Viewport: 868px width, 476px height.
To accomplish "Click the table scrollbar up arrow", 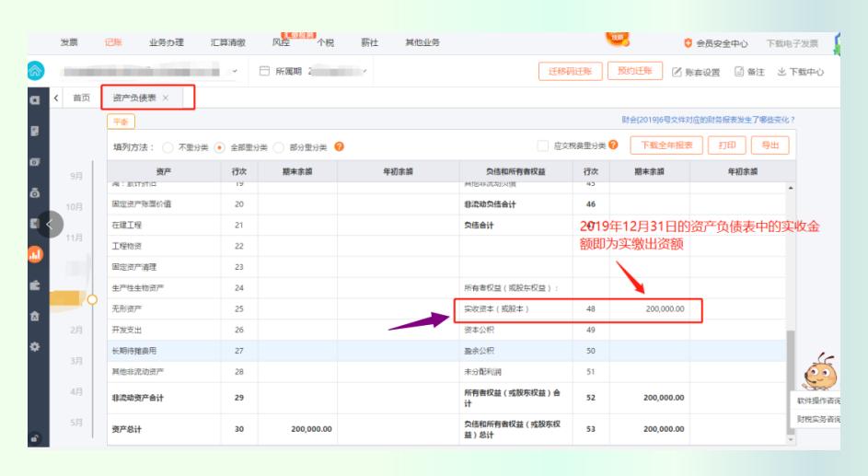I will point(791,188).
